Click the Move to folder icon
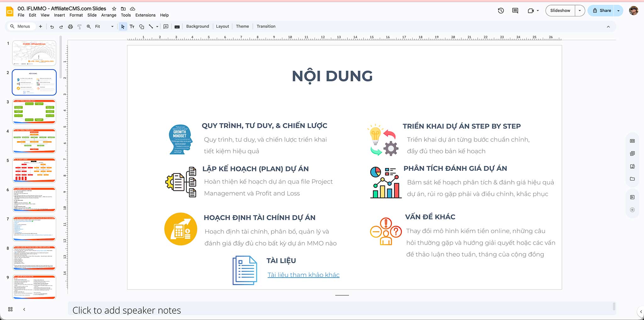 tap(123, 9)
